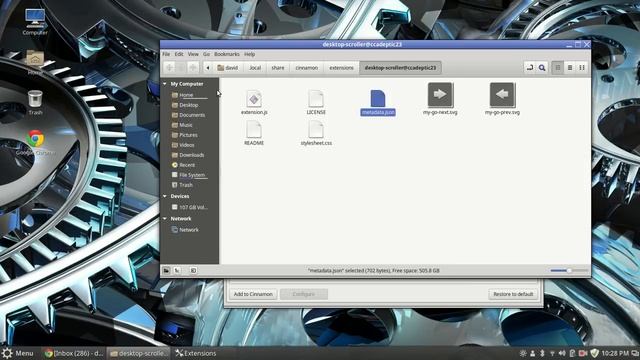Collapse the My Computer sidebar section
This screenshot has height=360, width=640.
click(165, 84)
